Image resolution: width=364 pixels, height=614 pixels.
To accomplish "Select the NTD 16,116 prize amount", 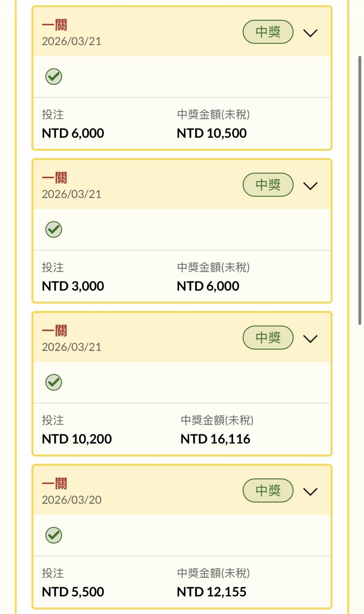I will [x=215, y=439].
